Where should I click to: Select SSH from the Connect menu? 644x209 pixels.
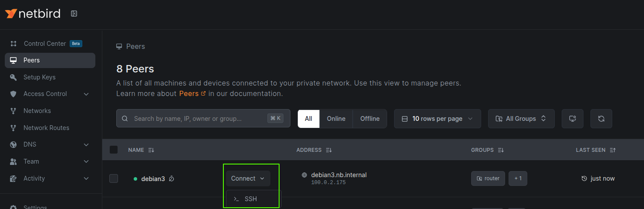click(x=250, y=199)
